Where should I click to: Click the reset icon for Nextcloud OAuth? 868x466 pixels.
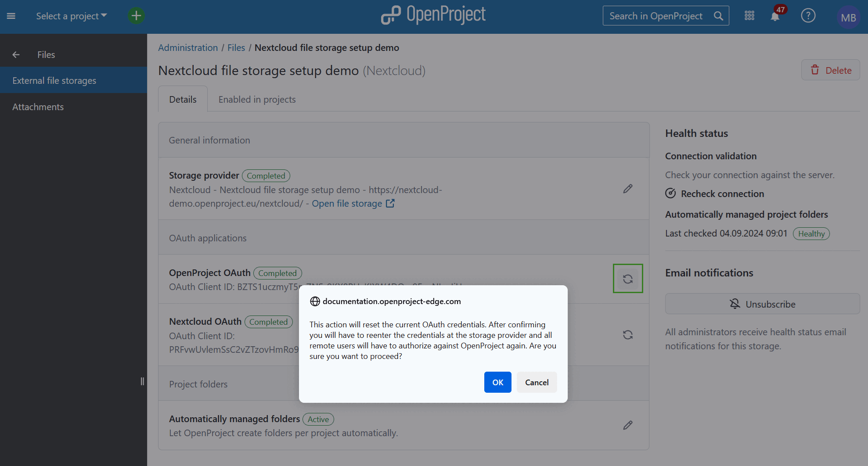click(x=627, y=335)
